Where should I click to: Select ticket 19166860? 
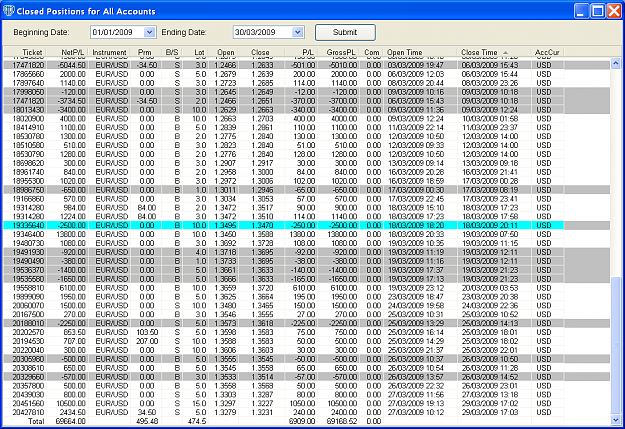pos(28,199)
